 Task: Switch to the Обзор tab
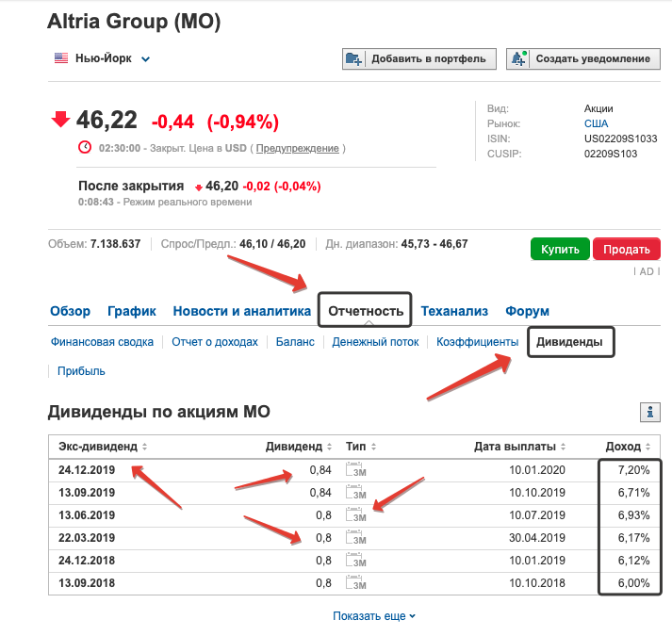(71, 311)
